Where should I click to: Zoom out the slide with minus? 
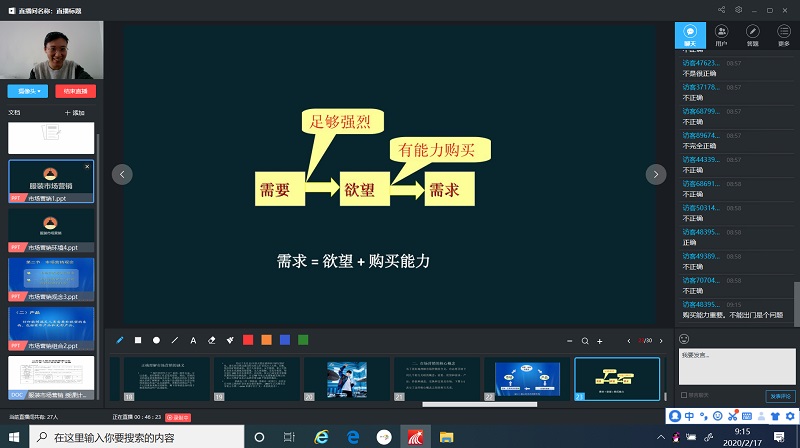point(569,341)
